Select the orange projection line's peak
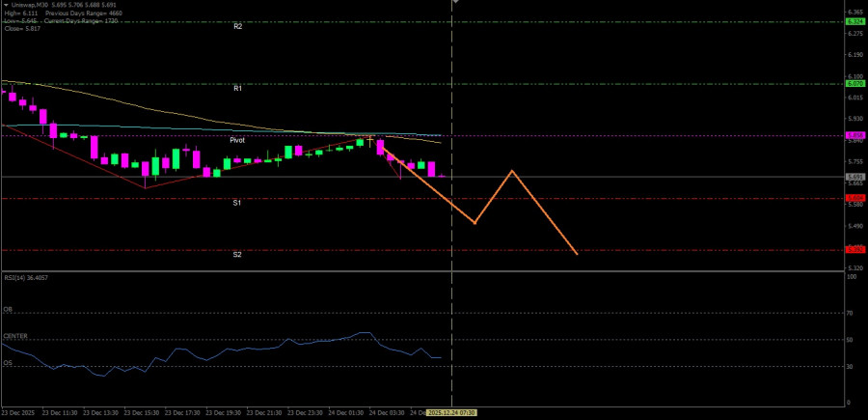 point(512,171)
